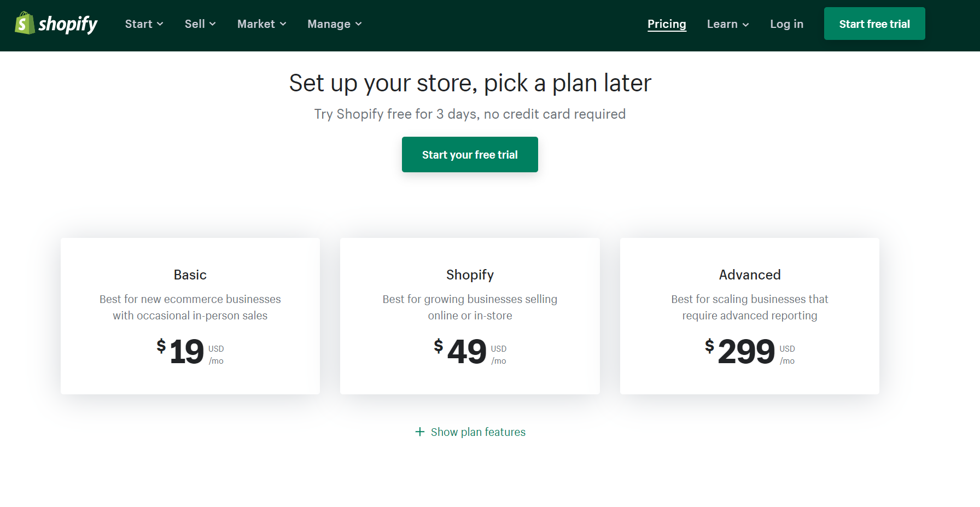
Task: Expand Show plan features
Action: point(470,432)
